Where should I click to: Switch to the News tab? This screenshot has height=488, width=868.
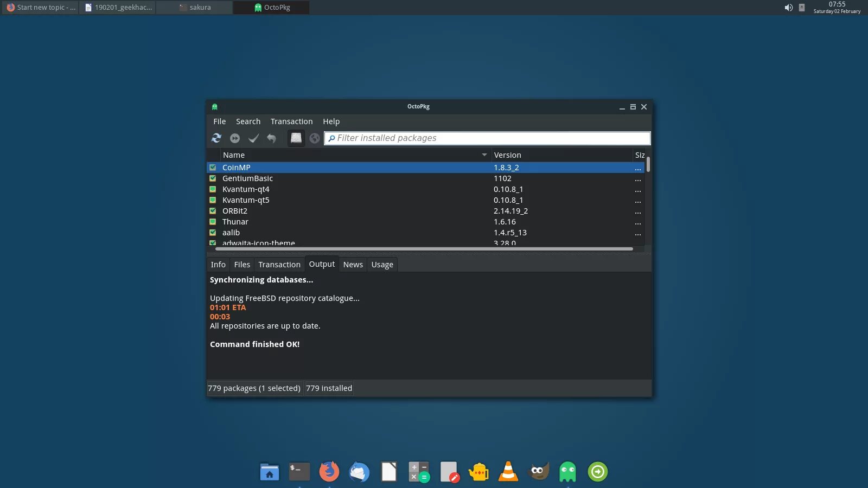(x=353, y=265)
